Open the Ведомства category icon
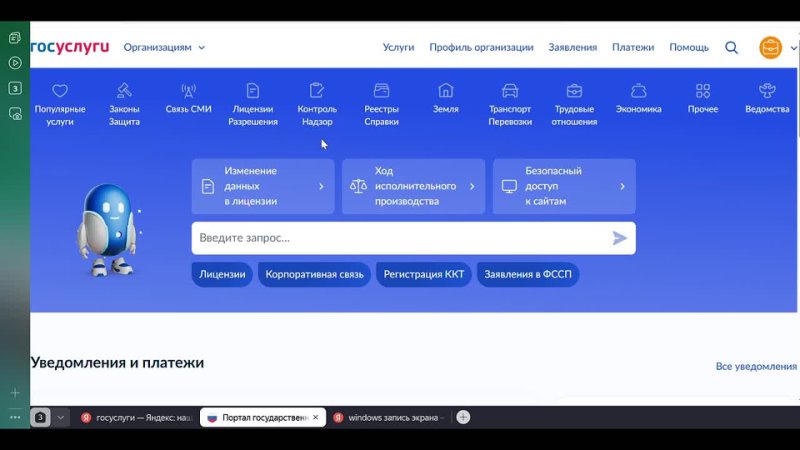 tap(767, 91)
